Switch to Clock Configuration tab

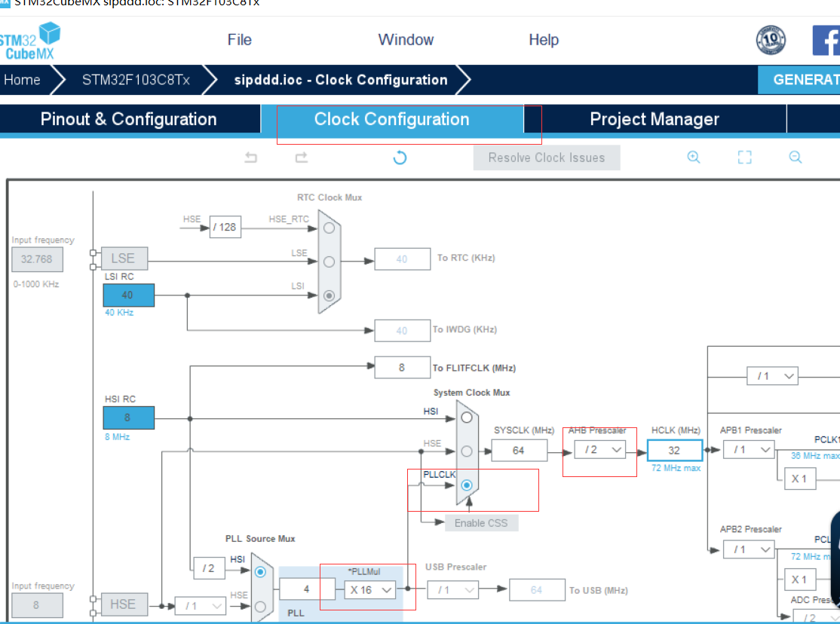pyautogui.click(x=392, y=119)
